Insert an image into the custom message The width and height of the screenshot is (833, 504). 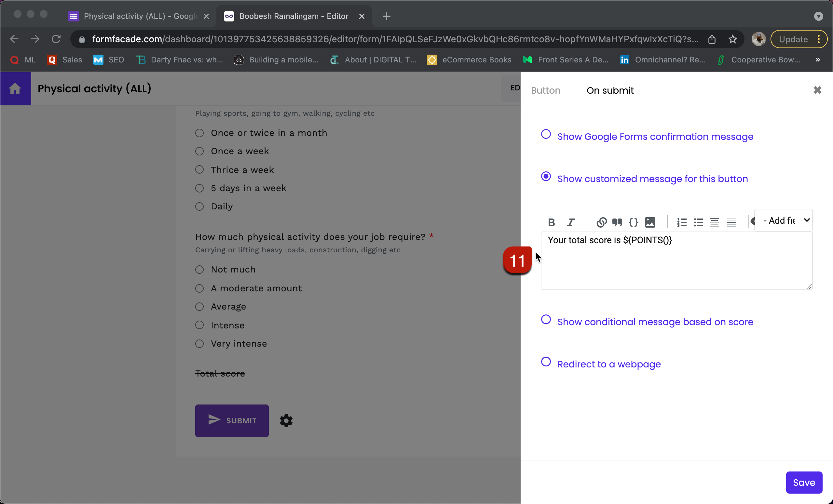(650, 222)
